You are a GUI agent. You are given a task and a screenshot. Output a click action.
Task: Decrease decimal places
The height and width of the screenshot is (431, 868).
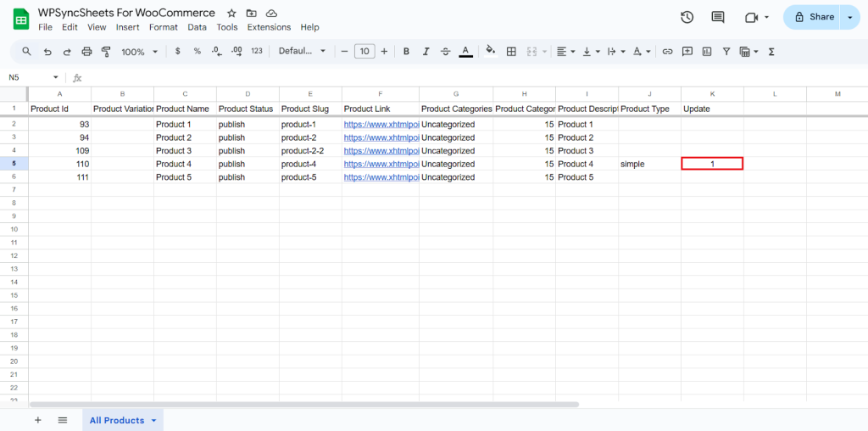point(216,51)
